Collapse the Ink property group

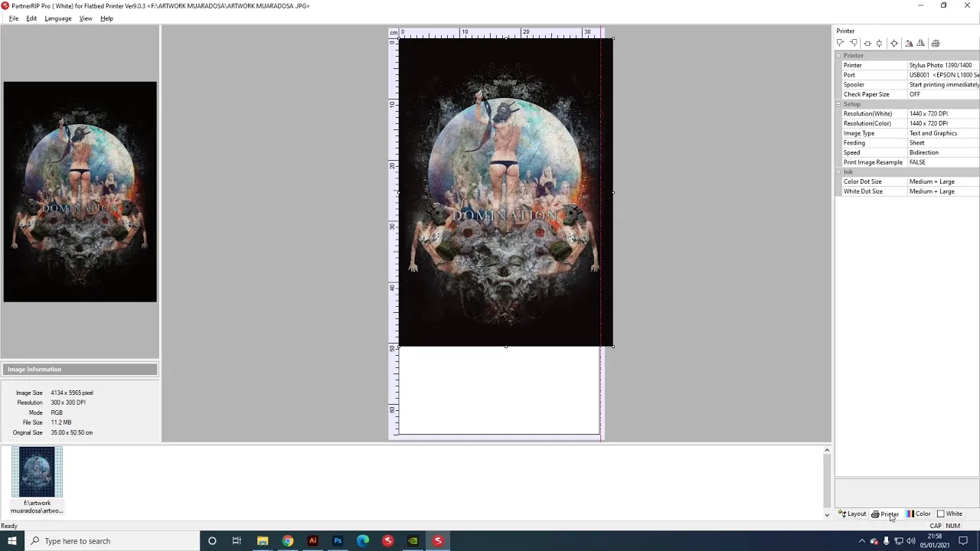[838, 172]
